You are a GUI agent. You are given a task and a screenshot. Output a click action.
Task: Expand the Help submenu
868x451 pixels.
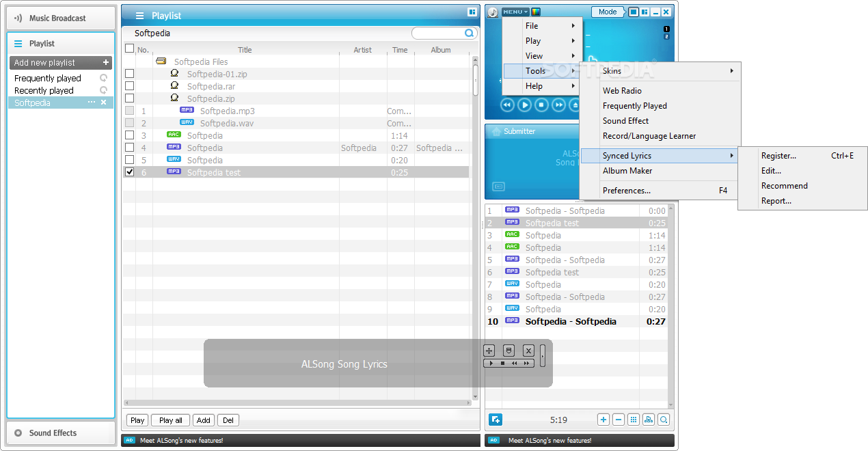tap(542, 86)
